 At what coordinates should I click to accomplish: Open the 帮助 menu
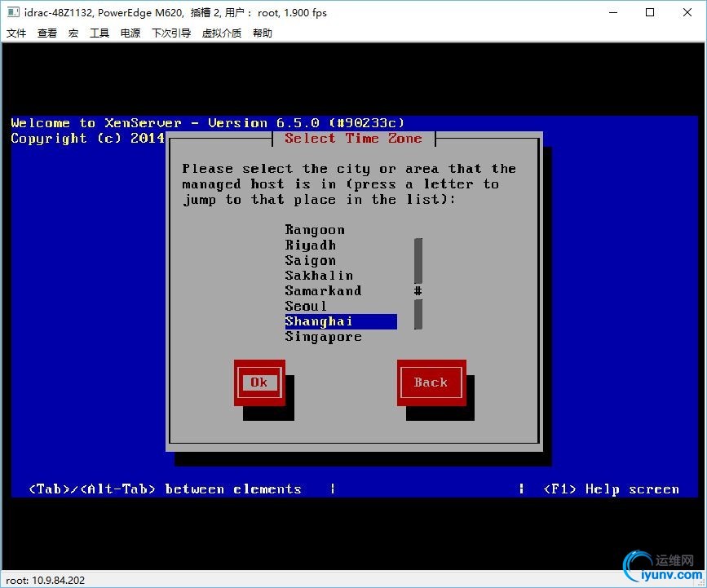point(263,33)
